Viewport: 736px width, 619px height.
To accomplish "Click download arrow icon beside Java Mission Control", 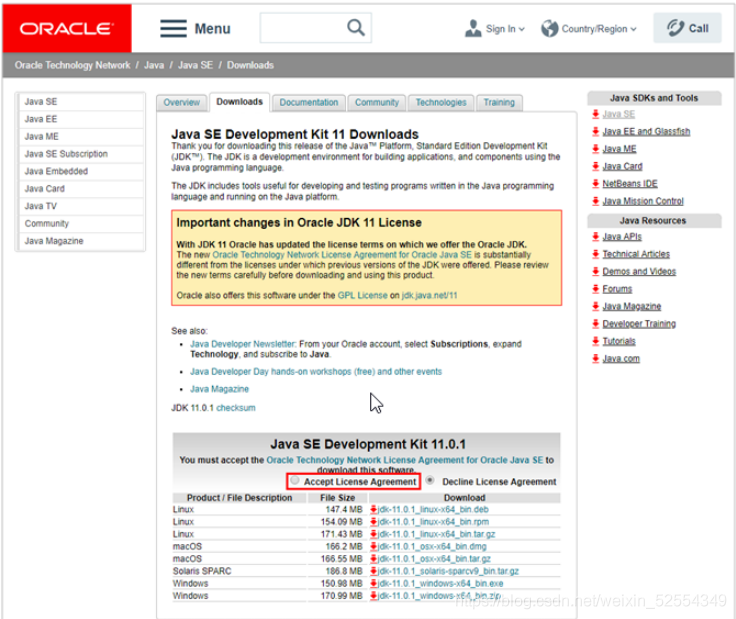I will [596, 201].
